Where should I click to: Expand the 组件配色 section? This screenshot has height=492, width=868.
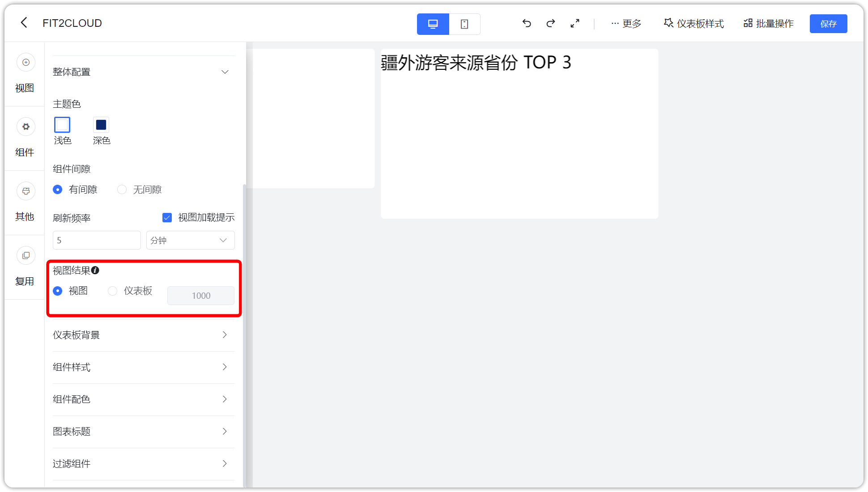coord(144,399)
